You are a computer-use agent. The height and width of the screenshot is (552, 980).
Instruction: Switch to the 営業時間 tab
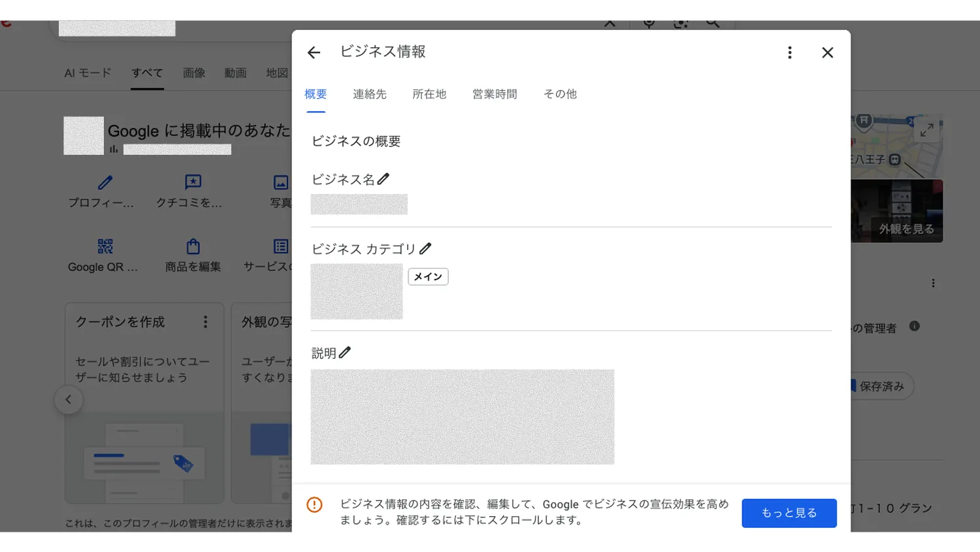point(495,94)
